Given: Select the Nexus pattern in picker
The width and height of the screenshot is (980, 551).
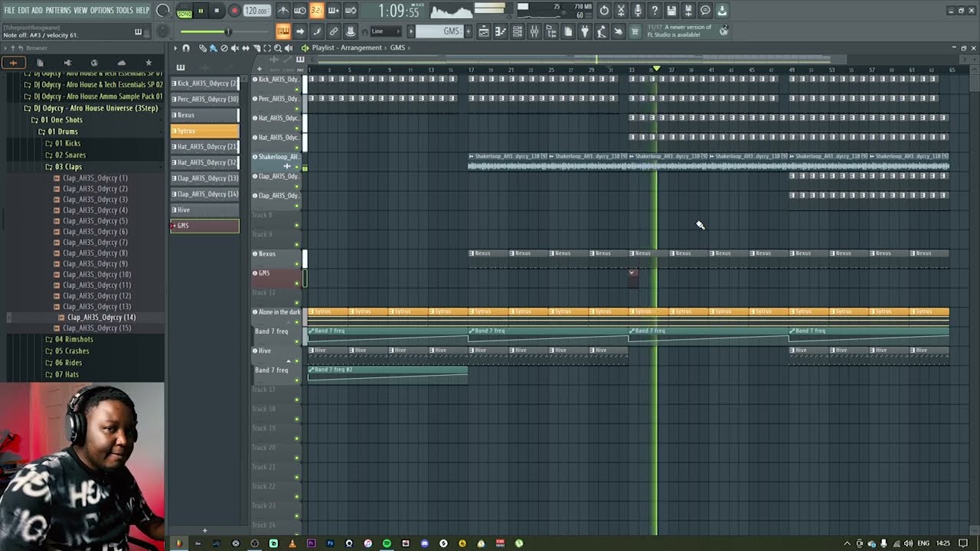Looking at the screenshot, I should (x=204, y=115).
